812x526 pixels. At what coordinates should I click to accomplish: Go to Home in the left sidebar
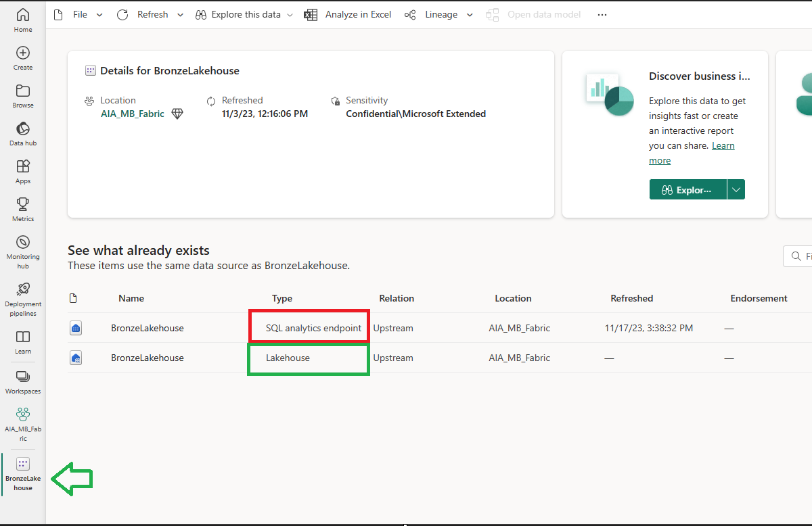click(23, 20)
